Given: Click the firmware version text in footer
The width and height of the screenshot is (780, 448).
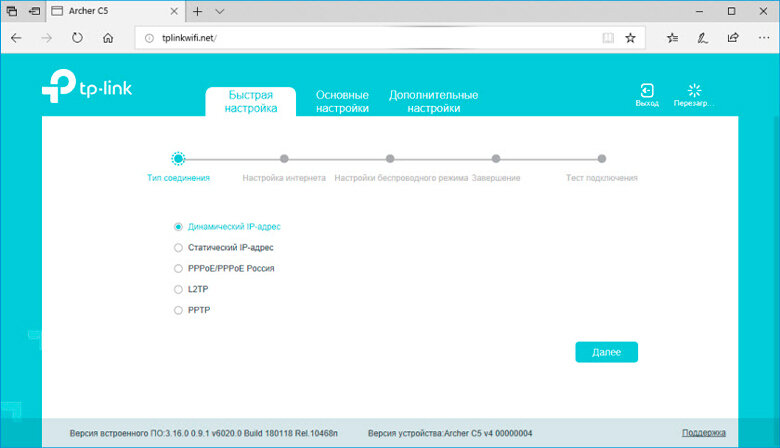Looking at the screenshot, I should coord(203,434).
